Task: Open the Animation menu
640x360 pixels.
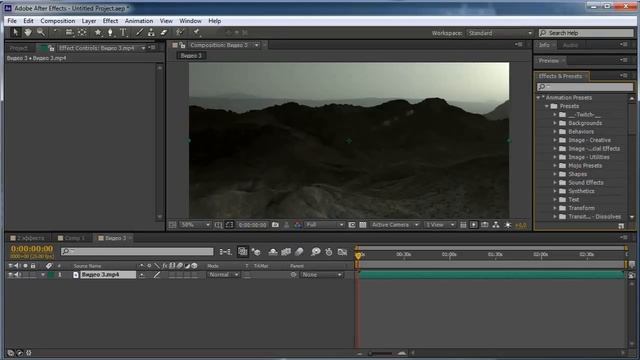Action: click(139, 21)
